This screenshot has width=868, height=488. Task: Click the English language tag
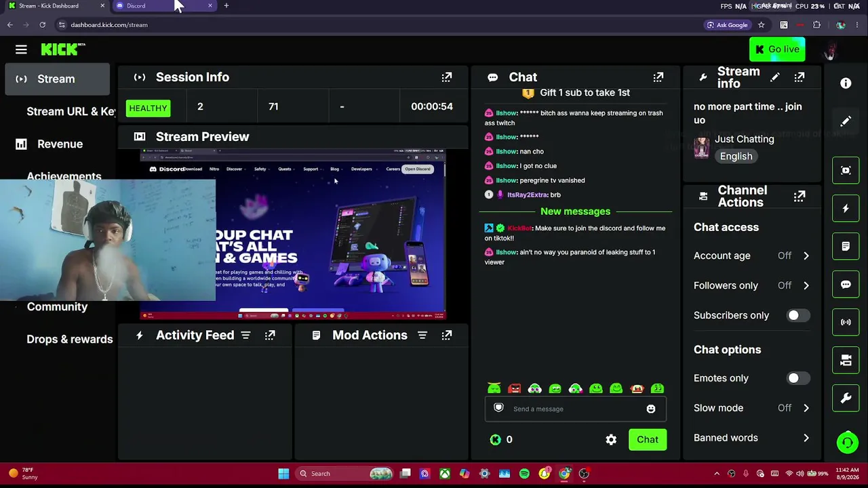(736, 157)
